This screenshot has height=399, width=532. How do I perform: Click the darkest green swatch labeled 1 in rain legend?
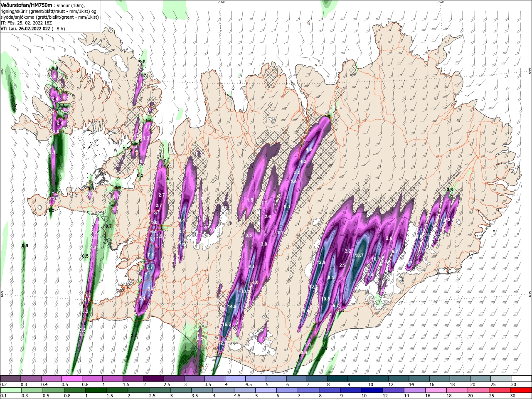tap(96, 390)
